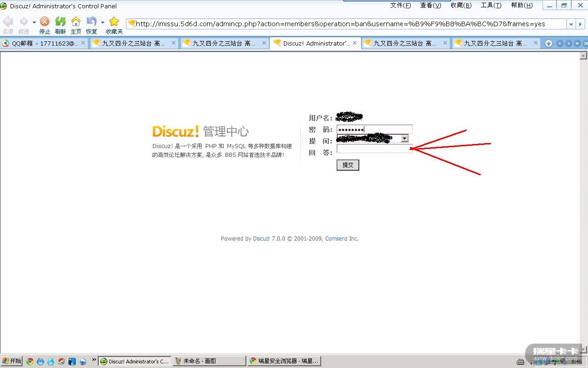Viewport: 588px width, 368px height.
Task: Open the 恢复 dropdown arrow
Action: (102, 22)
